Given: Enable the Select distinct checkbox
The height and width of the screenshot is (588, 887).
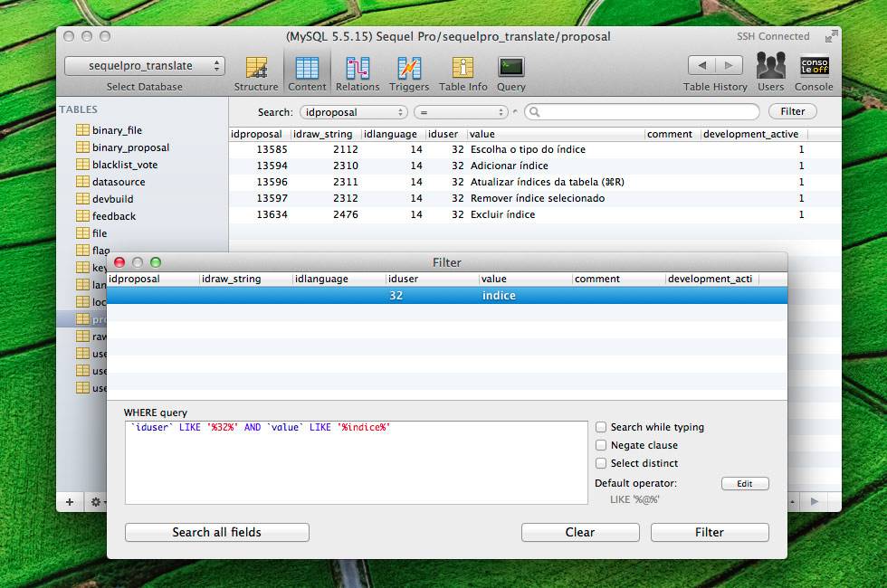Looking at the screenshot, I should [601, 463].
